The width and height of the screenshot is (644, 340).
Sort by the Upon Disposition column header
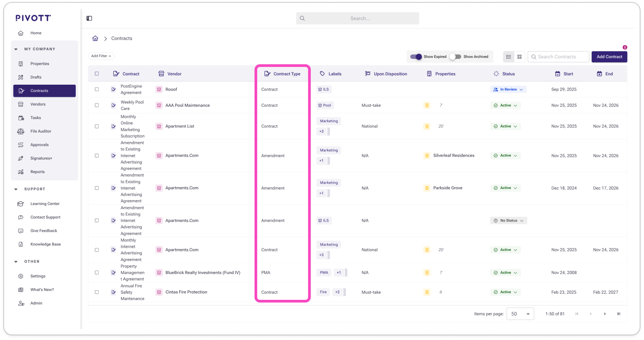[386, 74]
